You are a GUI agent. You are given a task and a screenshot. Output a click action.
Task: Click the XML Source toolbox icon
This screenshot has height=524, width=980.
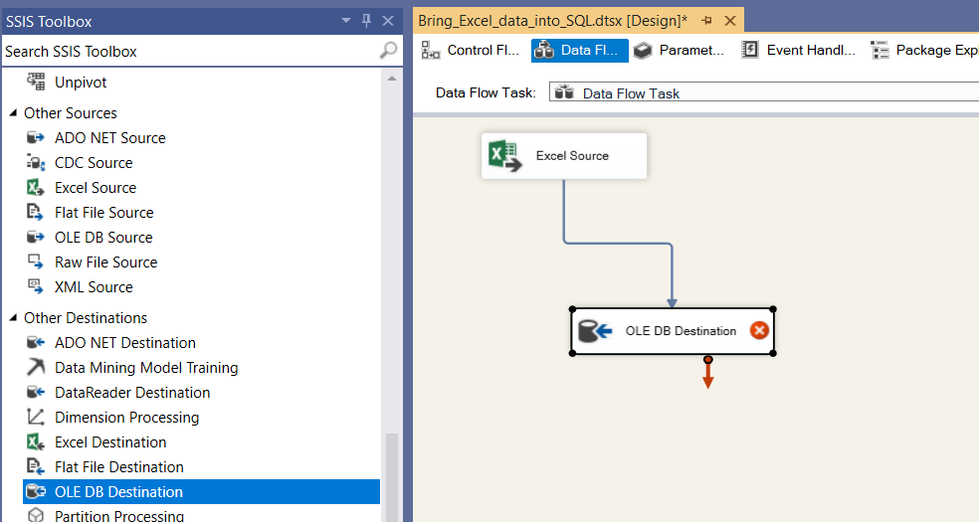tap(35, 287)
